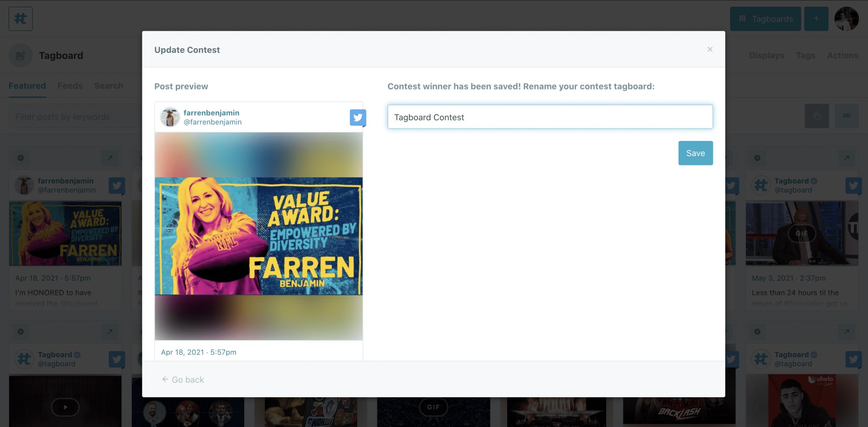Click the Twitter icon on the farrenbenjamin card
868x427 pixels.
pos(117,185)
